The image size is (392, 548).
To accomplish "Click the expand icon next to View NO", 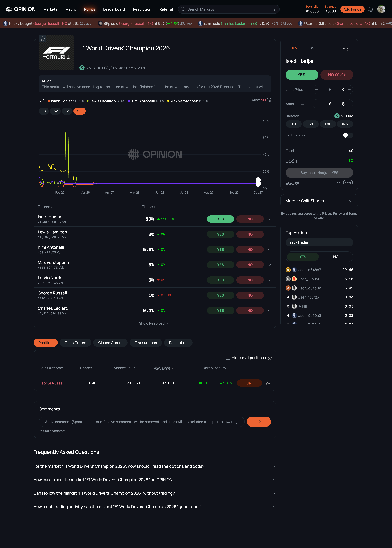I will 269,100.
